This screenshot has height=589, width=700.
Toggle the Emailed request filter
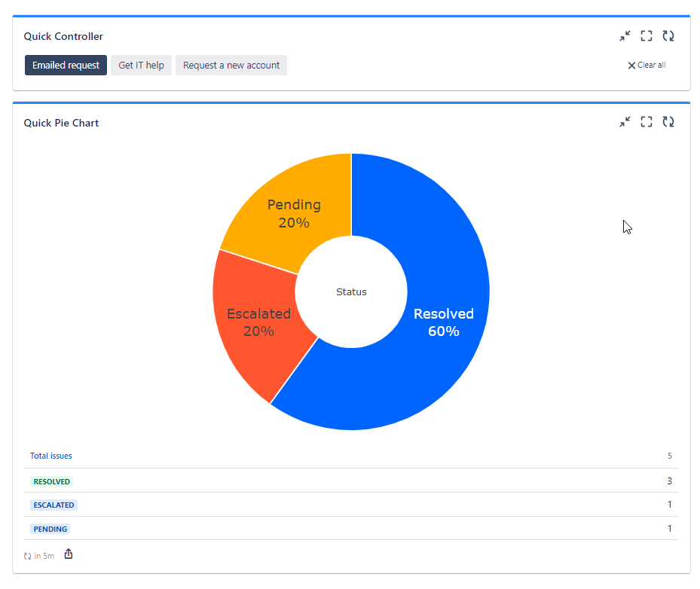(66, 65)
